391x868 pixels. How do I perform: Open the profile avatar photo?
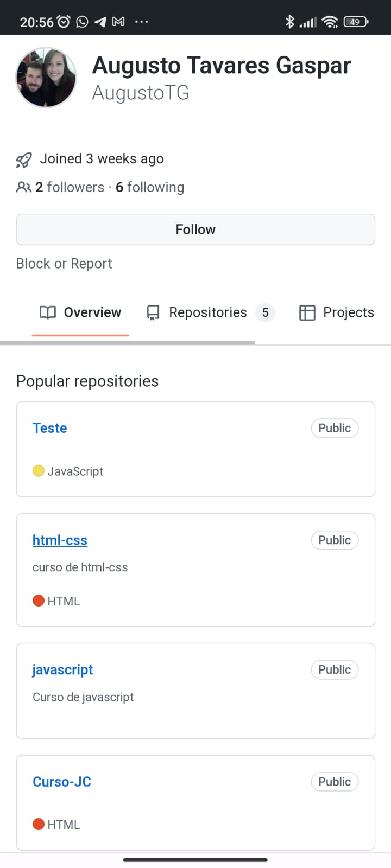tap(46, 77)
